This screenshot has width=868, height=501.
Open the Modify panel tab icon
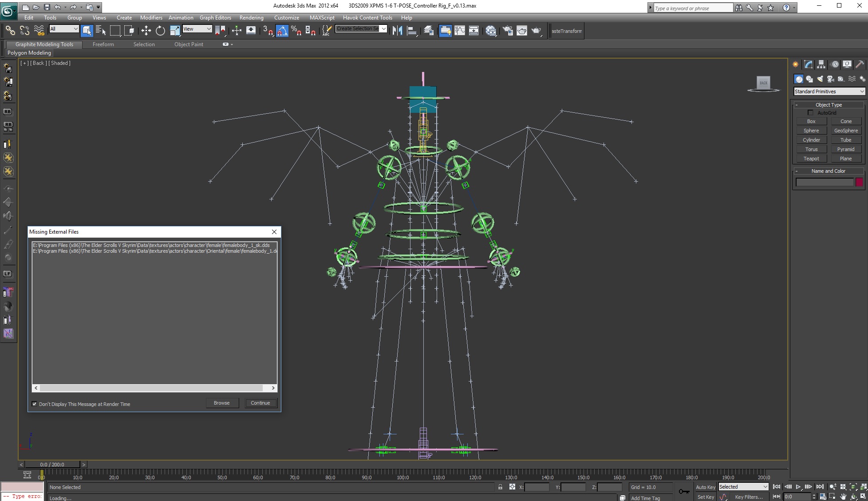pyautogui.click(x=809, y=64)
